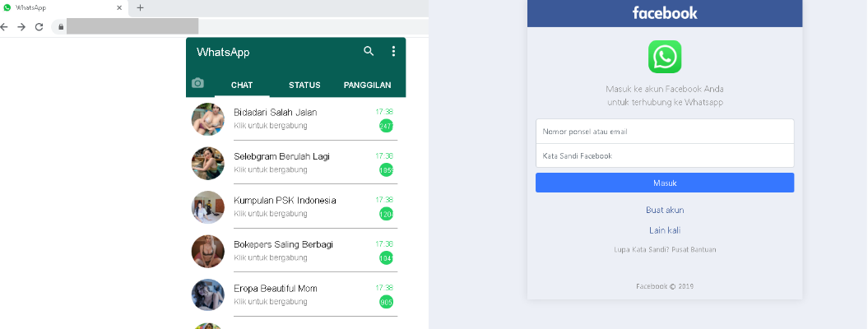Screen dimensions: 868x329
Task: Click the search magnifier in WhatsApp header
Action: click(369, 51)
